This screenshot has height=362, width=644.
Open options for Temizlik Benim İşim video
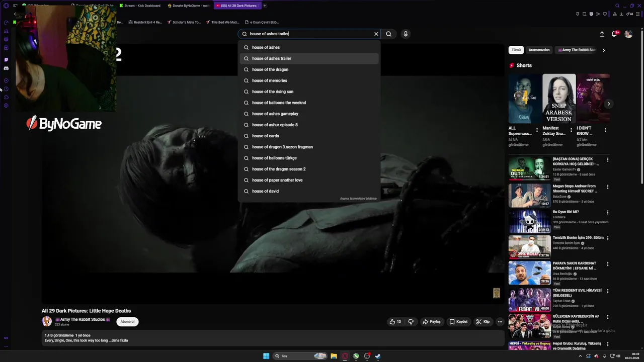coord(608,238)
